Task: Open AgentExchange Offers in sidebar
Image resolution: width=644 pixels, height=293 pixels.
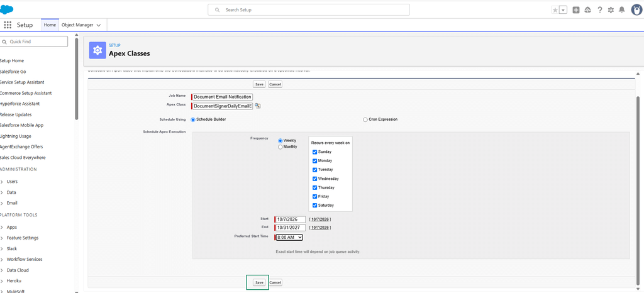Action: [21, 146]
